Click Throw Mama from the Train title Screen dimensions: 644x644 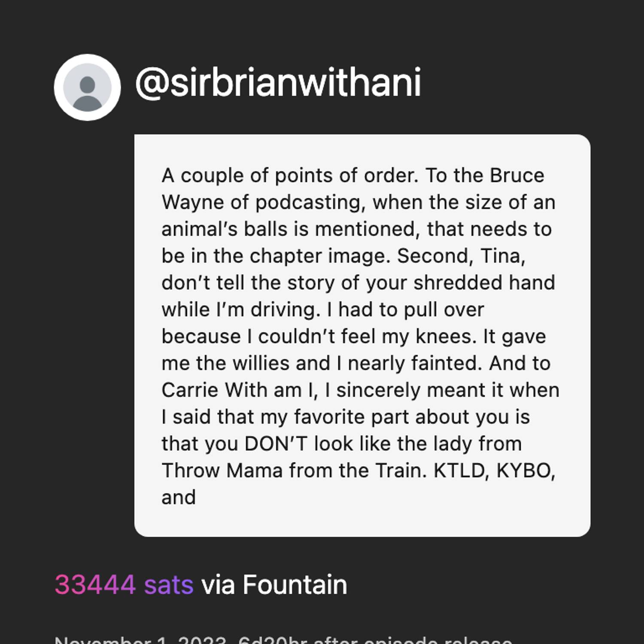pos(294,471)
